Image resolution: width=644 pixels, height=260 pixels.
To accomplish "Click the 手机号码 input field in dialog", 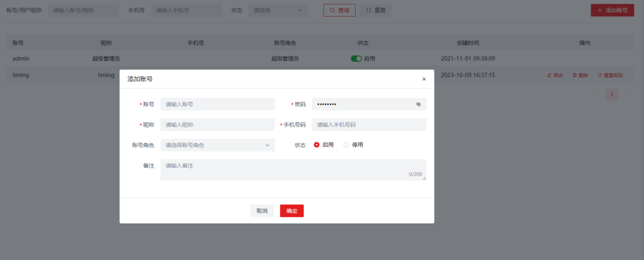I will [369, 124].
